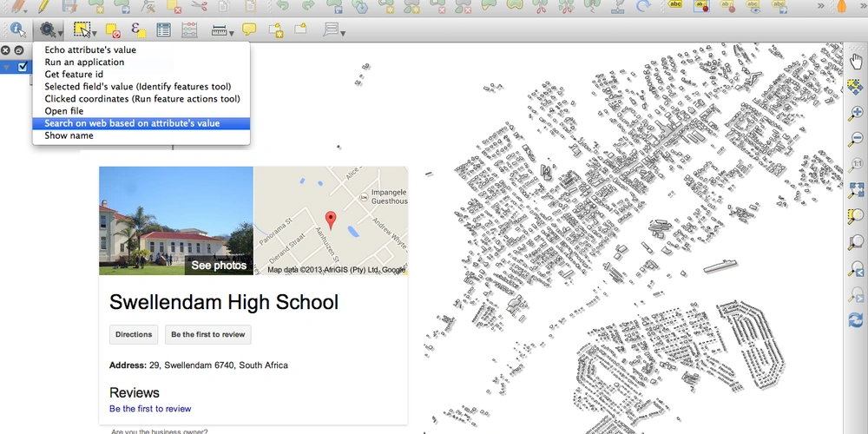
Task: Select the Zoom Out magnifier
Action: (856, 138)
